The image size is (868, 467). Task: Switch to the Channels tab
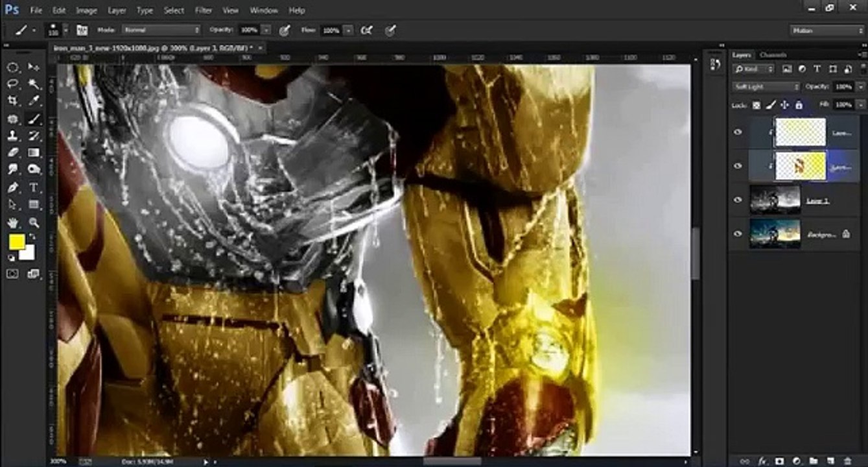point(773,55)
